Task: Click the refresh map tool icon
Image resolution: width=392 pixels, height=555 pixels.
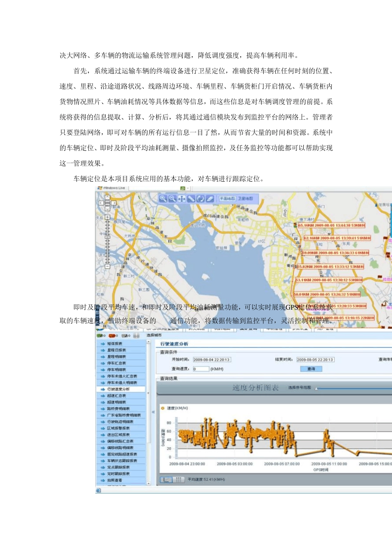Action: click(201, 199)
